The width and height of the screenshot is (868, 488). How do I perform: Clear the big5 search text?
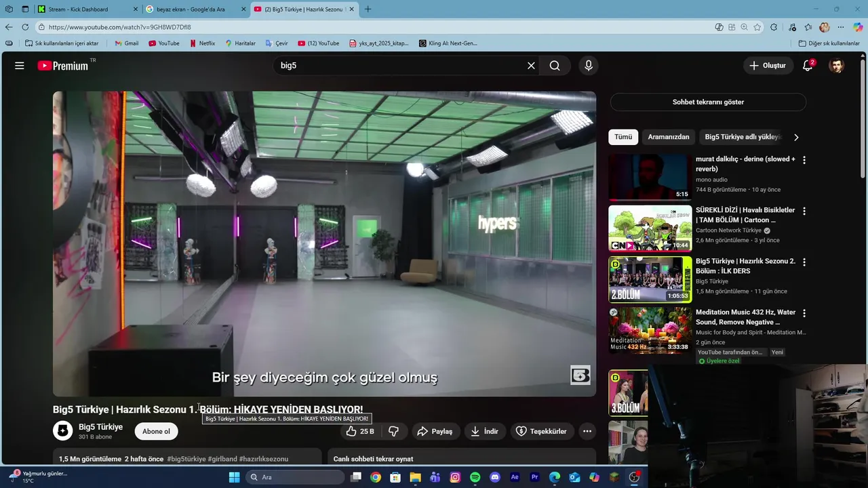[x=531, y=66]
